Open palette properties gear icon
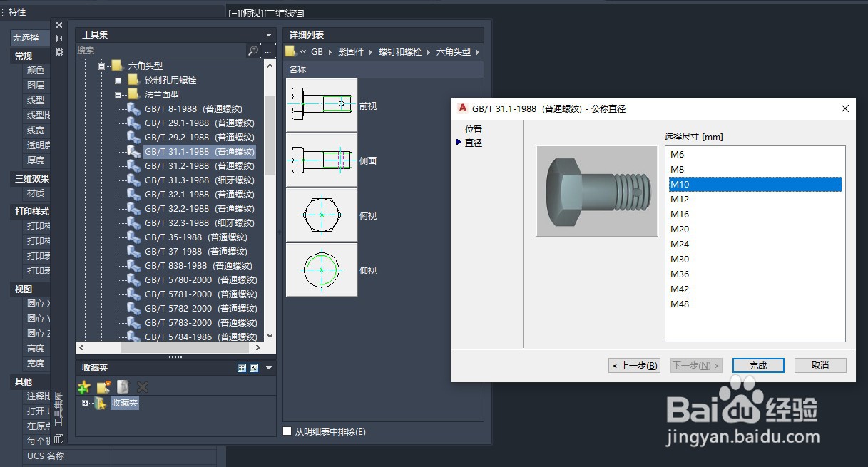Image resolution: width=868 pixels, height=467 pixels. click(x=59, y=52)
